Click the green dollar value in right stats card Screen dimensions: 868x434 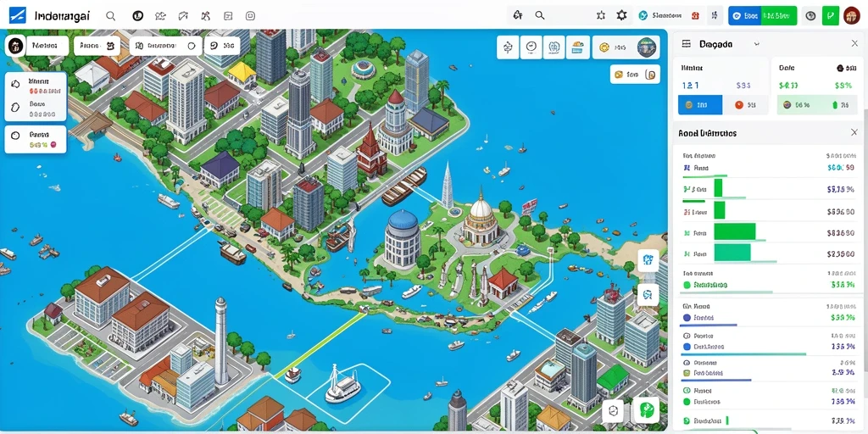coord(788,86)
